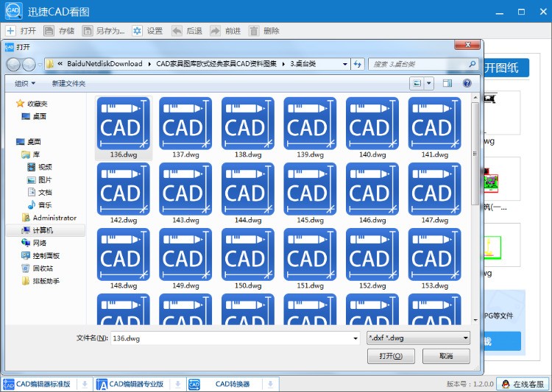Screen dimensions: 552x392
Task: Open the view mode dropdown arrow
Action: tap(429, 83)
